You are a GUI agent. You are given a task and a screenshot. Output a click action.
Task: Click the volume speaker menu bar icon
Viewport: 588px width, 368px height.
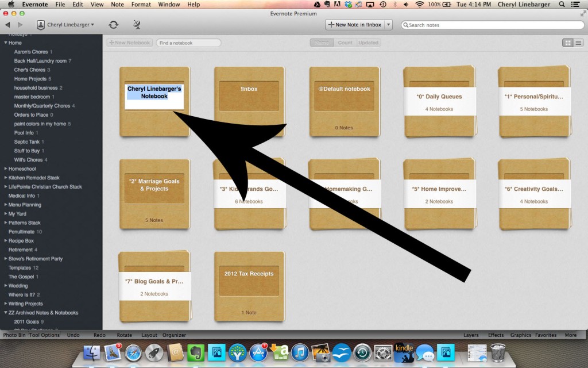point(406,5)
